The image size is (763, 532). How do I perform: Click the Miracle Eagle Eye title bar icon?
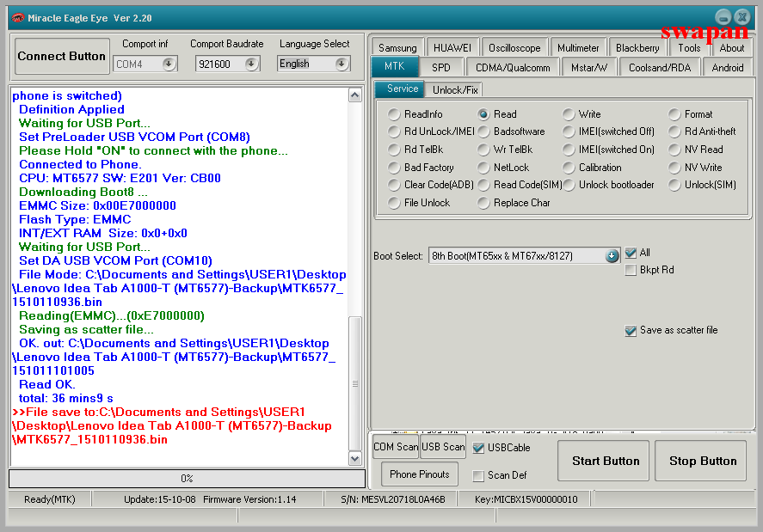point(18,18)
